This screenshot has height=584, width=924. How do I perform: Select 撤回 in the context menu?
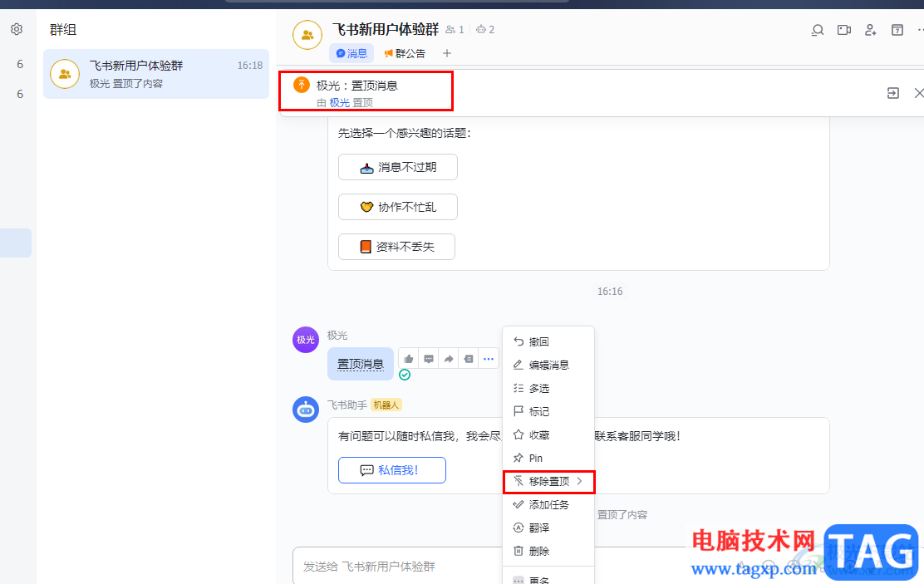click(x=548, y=341)
